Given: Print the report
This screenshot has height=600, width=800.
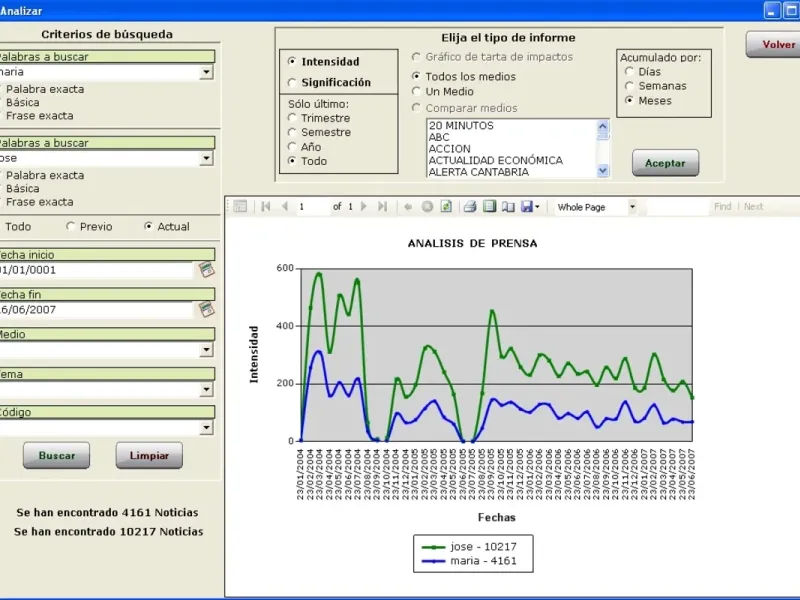Looking at the screenshot, I should (x=470, y=207).
